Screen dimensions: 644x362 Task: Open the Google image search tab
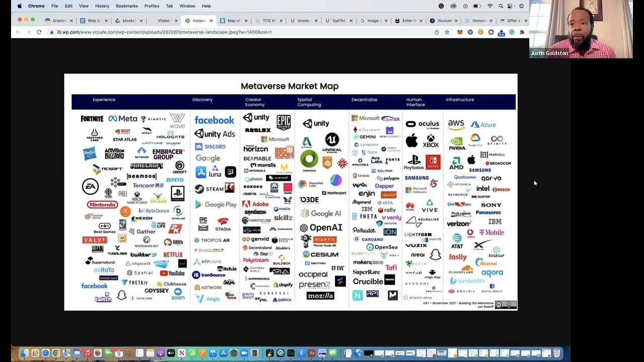click(372, 21)
